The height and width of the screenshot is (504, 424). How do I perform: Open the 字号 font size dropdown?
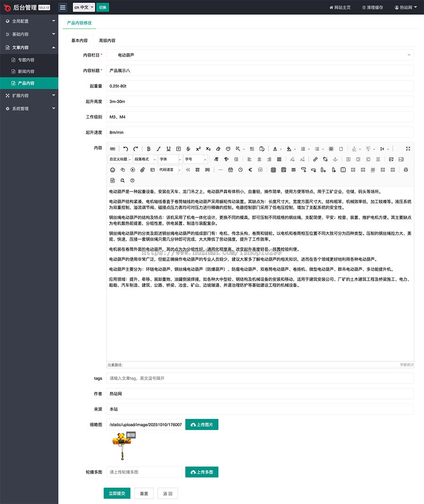click(x=196, y=159)
